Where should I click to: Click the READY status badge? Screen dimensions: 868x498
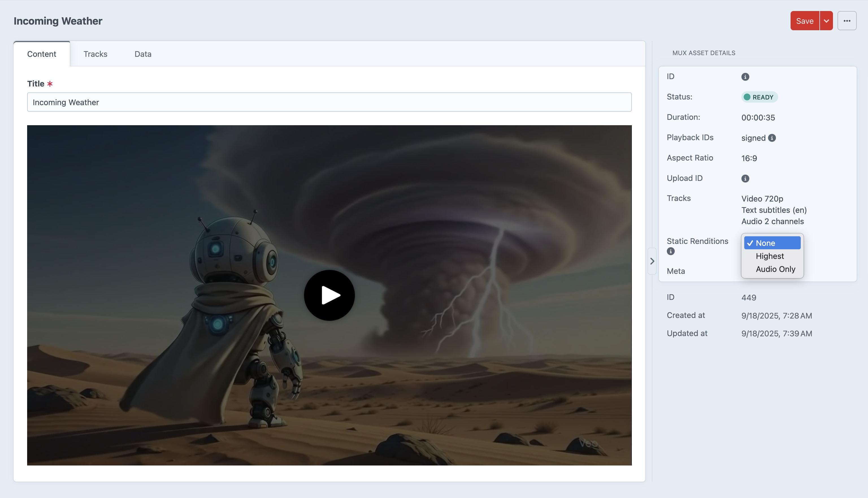pyautogui.click(x=759, y=97)
